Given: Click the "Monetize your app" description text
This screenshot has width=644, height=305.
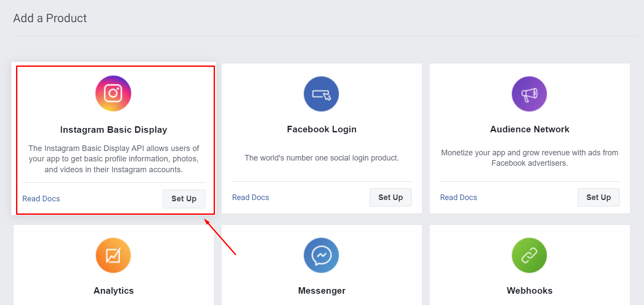Looking at the screenshot, I should click(x=530, y=158).
